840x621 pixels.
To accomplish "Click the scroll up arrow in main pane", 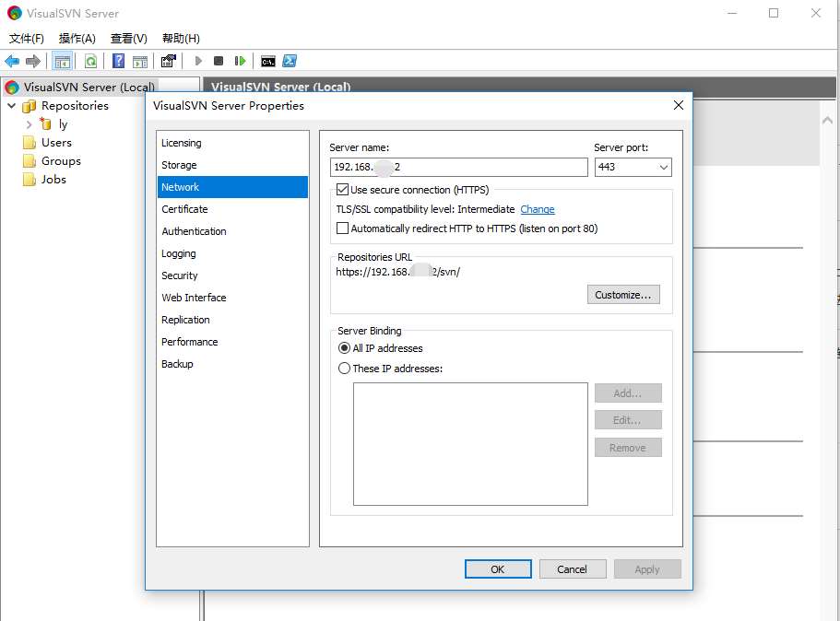I will point(827,121).
